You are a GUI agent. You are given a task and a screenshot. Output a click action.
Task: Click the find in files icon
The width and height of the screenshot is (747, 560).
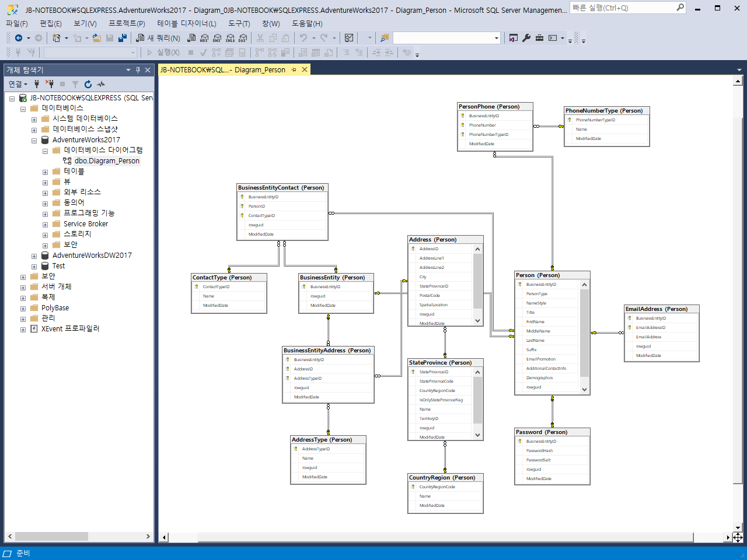(x=384, y=38)
